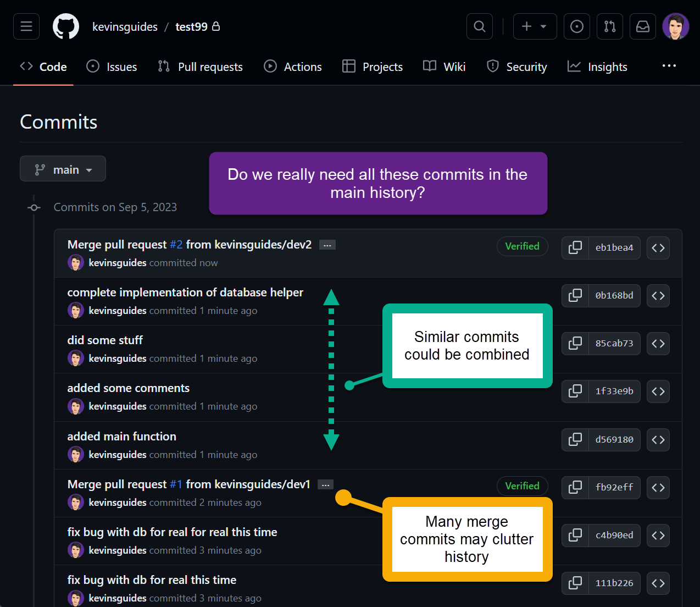Open the user profile avatar menu
This screenshot has width=700, height=607.
tap(676, 26)
